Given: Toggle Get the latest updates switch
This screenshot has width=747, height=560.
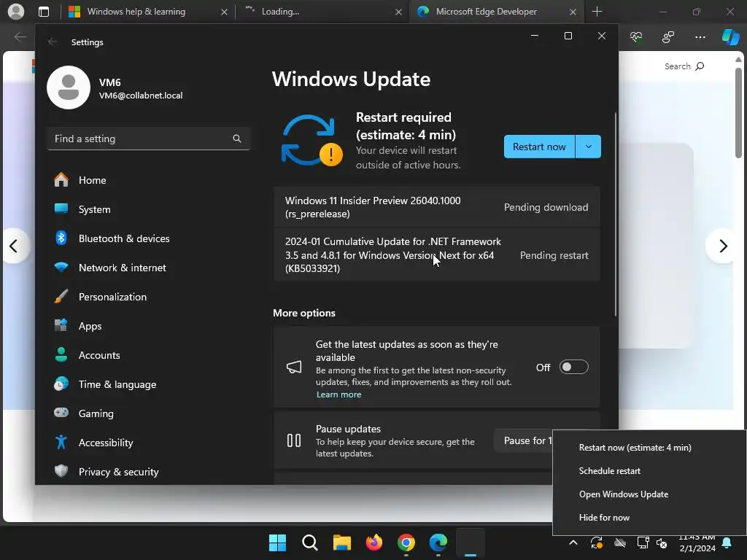Looking at the screenshot, I should click(x=573, y=367).
